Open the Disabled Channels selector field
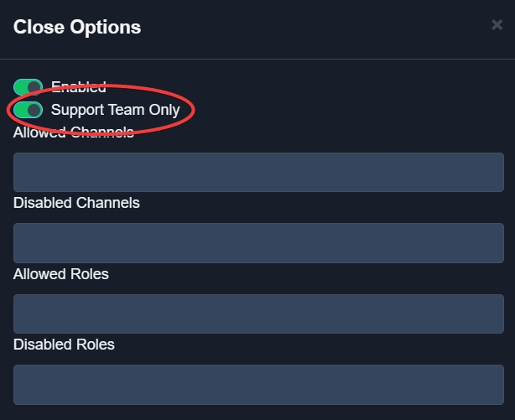This screenshot has width=515, height=420. point(258,243)
